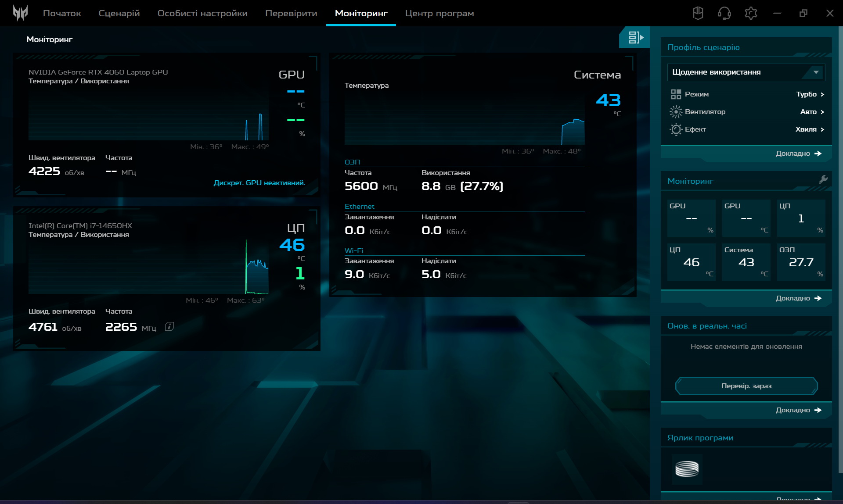This screenshot has width=843, height=504.
Task: Click the CPU frequency info icon
Action: [169, 327]
